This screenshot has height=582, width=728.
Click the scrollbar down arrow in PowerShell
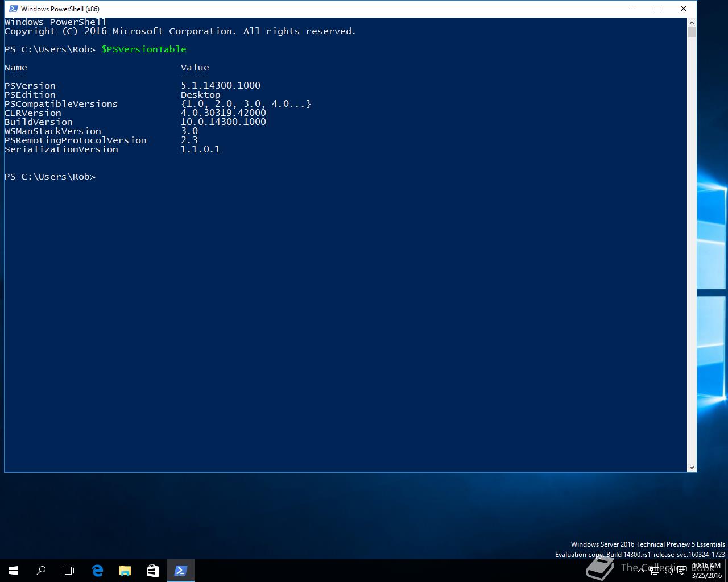[x=692, y=467]
